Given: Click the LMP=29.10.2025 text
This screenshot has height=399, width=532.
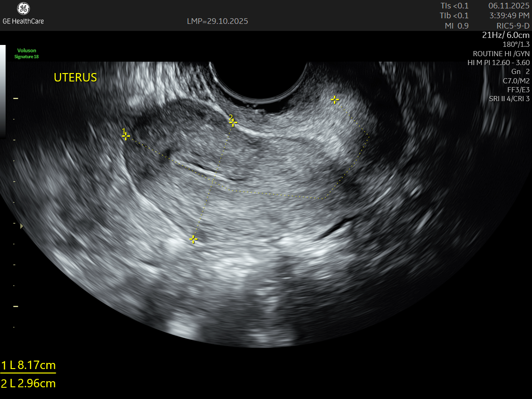Looking at the screenshot, I should [x=217, y=21].
